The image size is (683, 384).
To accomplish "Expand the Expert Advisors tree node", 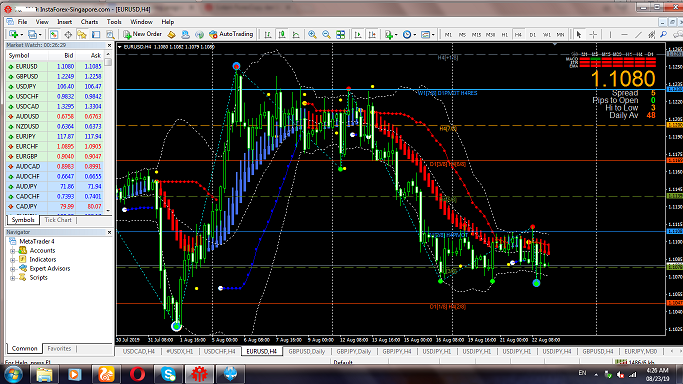I will click(13, 269).
